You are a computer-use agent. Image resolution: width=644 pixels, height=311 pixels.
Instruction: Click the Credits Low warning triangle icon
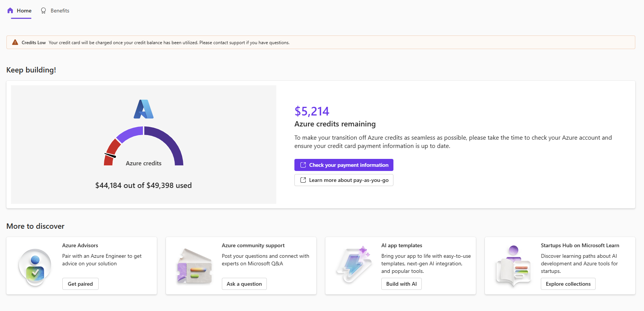[x=15, y=42]
